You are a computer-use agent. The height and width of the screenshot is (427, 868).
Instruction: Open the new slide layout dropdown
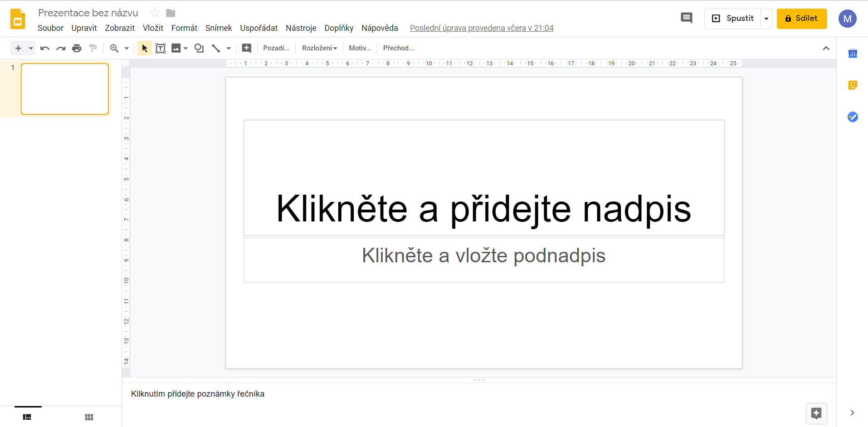[x=30, y=48]
